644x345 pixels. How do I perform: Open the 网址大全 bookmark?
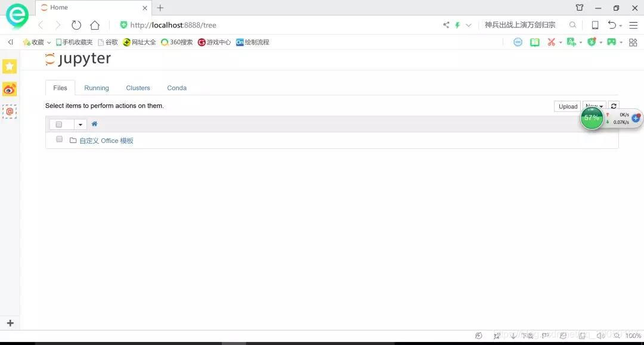click(139, 42)
